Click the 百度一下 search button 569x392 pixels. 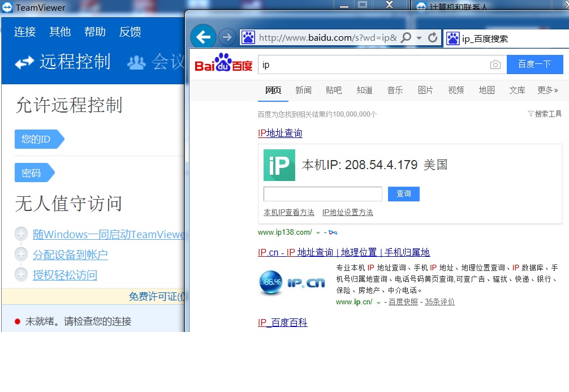click(535, 64)
